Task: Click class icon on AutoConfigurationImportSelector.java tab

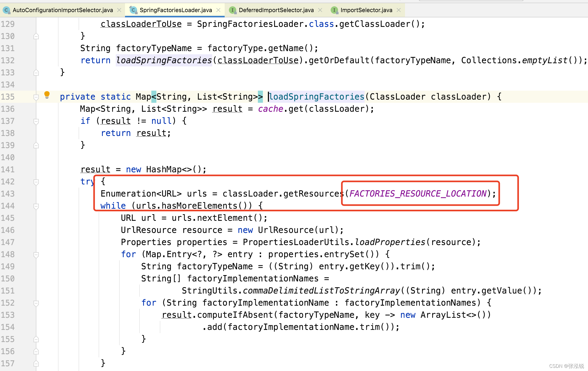Action: coord(6,10)
